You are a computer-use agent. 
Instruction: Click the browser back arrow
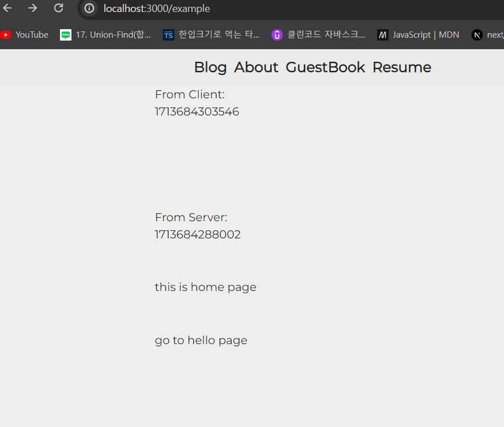coord(7,8)
